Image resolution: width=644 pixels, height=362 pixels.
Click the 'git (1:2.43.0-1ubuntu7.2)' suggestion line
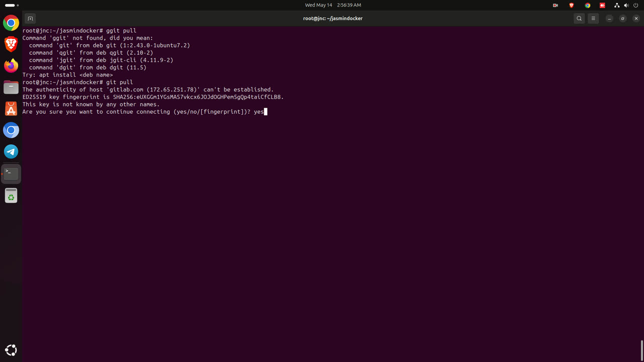(x=109, y=45)
